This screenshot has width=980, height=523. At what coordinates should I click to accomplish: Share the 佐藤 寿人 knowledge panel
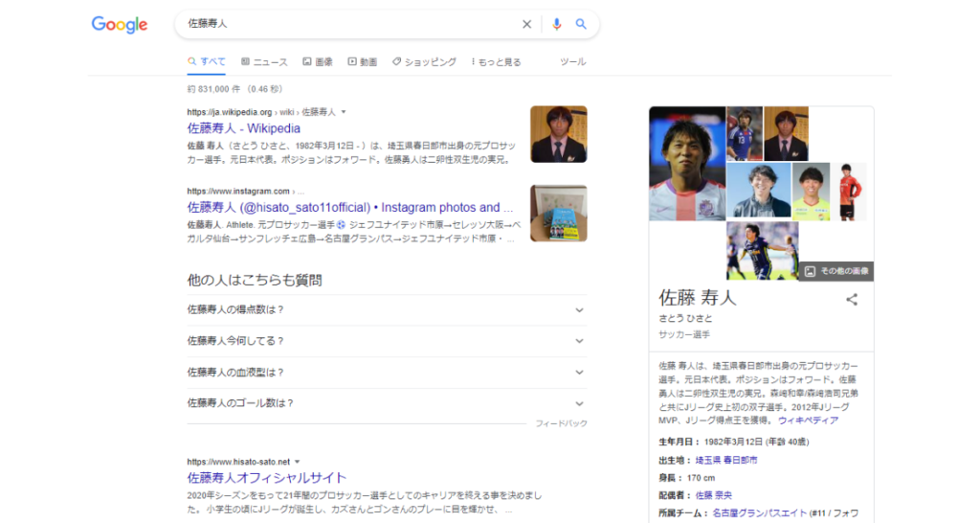(852, 300)
